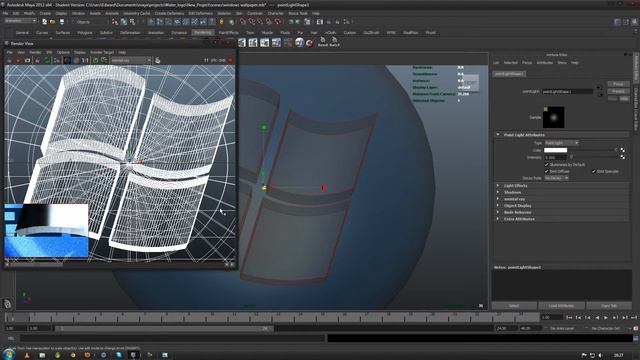
Task: Click the Color map checker button
Action: 622,150
